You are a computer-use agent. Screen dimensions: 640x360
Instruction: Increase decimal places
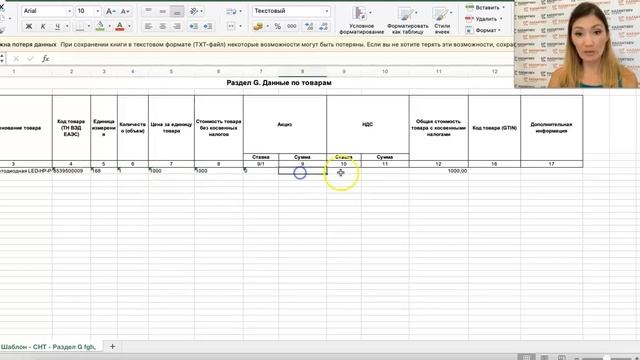click(309, 27)
